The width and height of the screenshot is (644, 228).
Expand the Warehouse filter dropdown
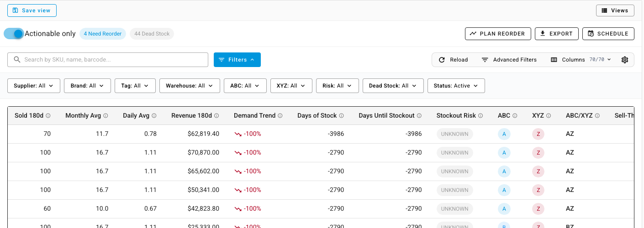[x=190, y=86]
